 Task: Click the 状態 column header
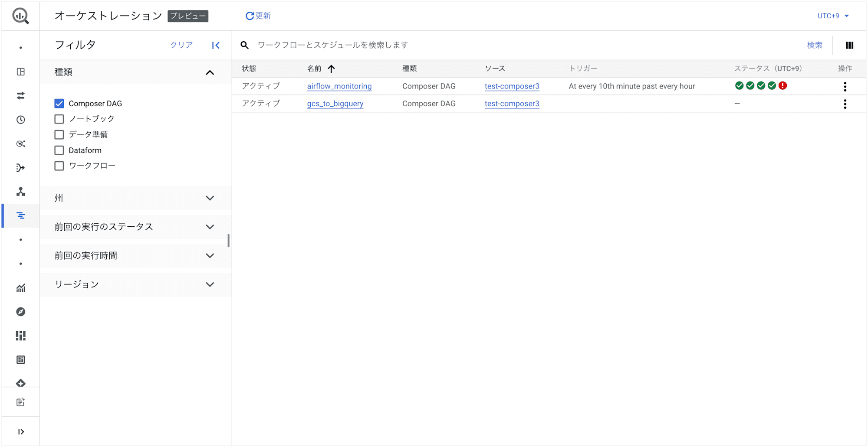[249, 69]
